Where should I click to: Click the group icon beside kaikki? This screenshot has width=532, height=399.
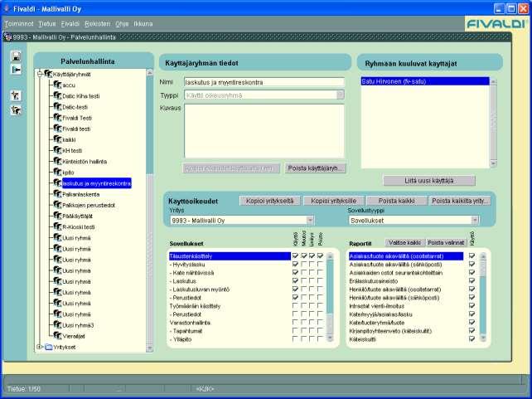57,139
